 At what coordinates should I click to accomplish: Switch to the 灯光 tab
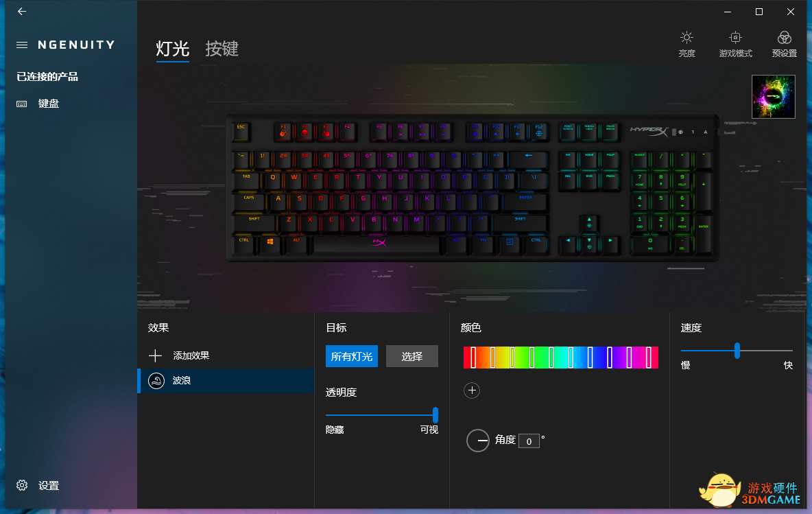(172, 49)
